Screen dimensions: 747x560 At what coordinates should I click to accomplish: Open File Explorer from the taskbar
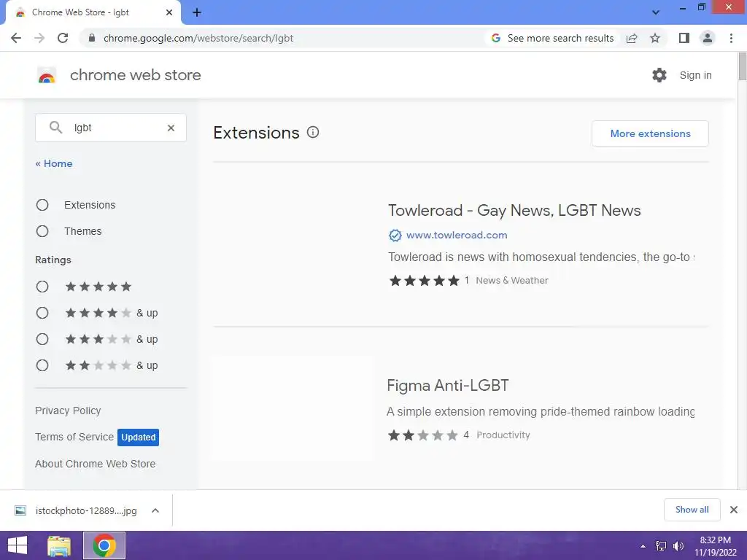[x=59, y=545]
